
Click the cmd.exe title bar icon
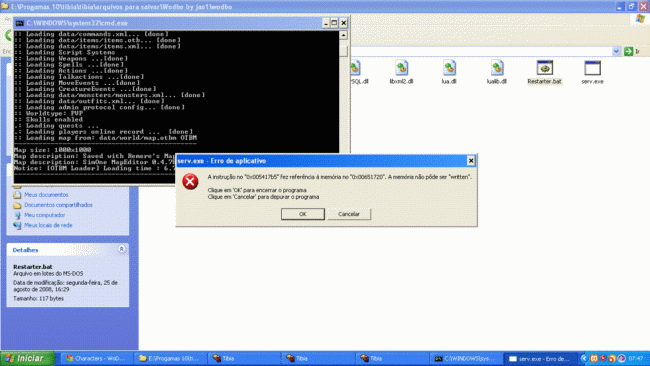(x=19, y=23)
